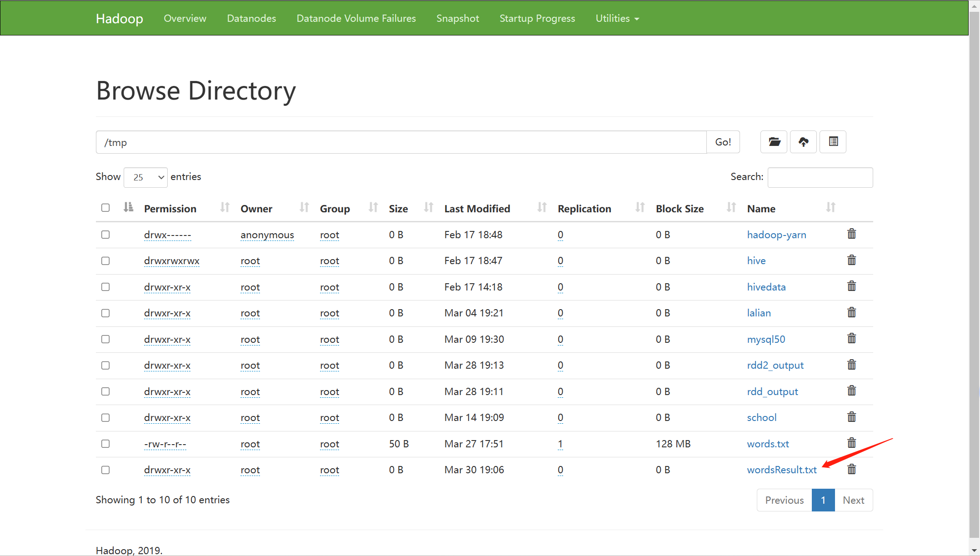Click the parent directory folder icon
Image resolution: width=980 pixels, height=556 pixels.
[x=774, y=142]
